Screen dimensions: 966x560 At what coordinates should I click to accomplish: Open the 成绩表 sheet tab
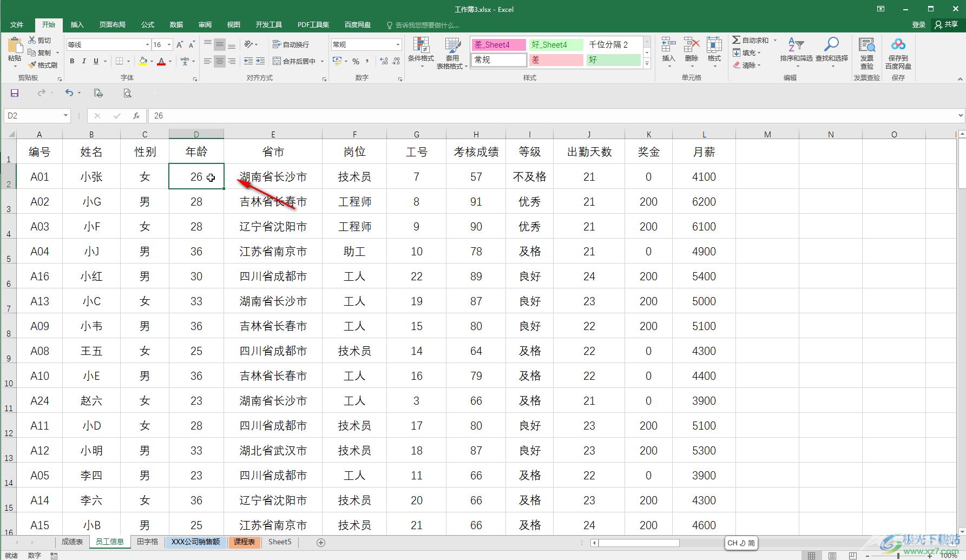72,542
